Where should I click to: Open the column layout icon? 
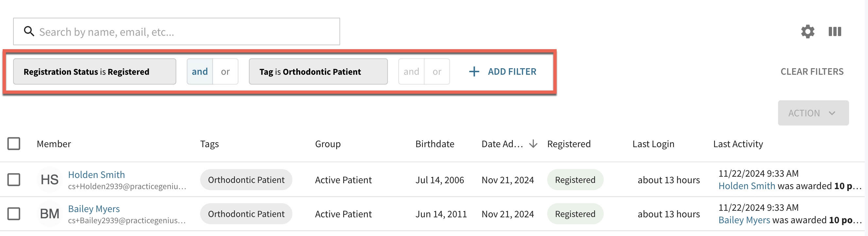pos(835,31)
